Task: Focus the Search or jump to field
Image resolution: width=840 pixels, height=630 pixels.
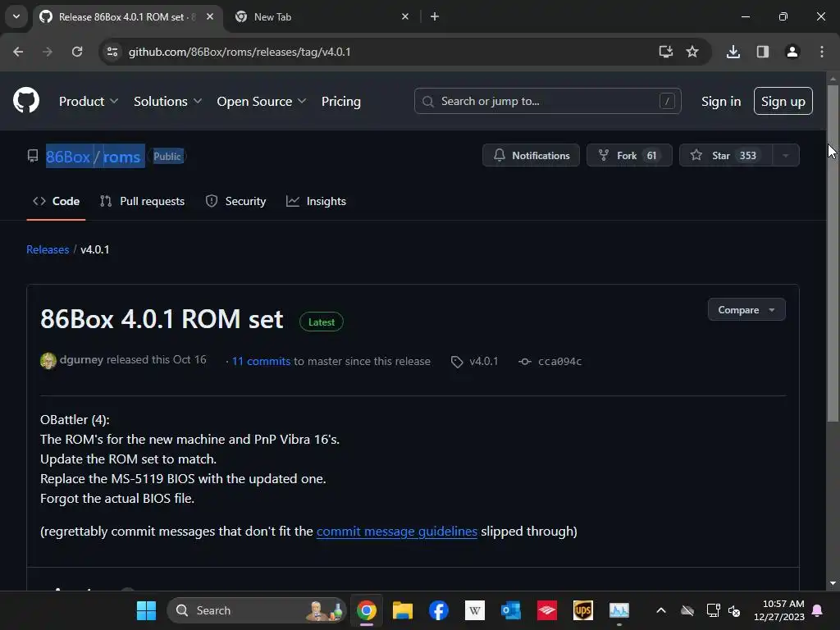Action: point(547,101)
